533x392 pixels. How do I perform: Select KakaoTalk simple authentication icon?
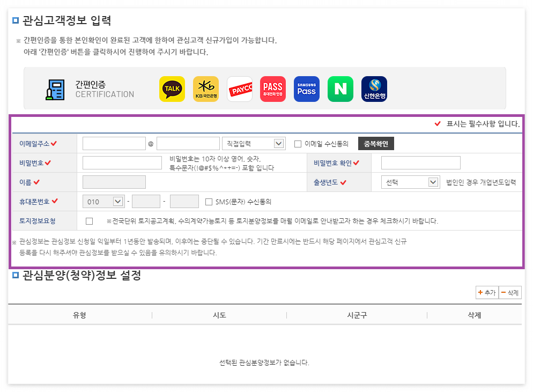pyautogui.click(x=172, y=88)
